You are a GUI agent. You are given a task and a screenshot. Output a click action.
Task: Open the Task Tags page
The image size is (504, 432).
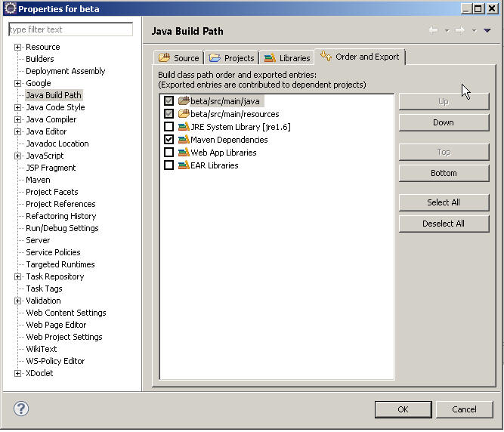point(45,289)
